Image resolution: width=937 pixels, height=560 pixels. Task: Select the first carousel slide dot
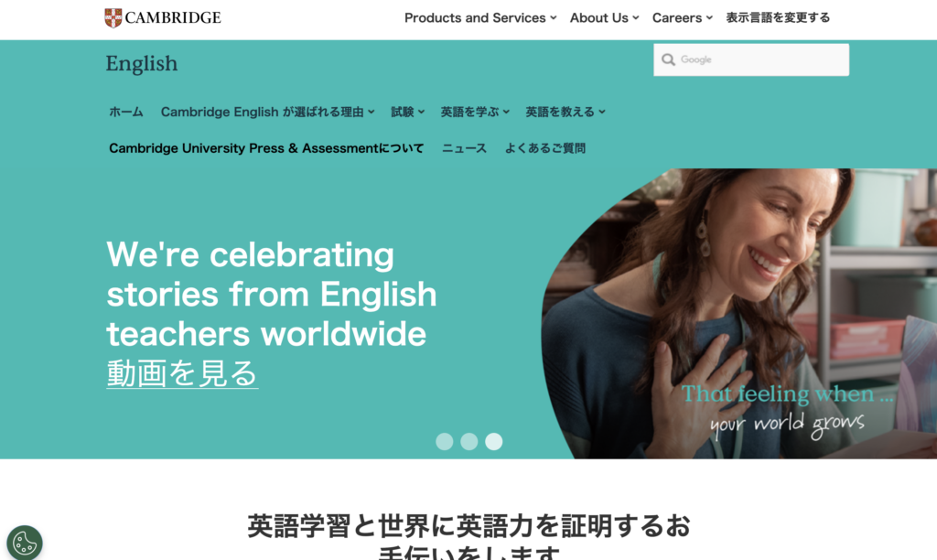pos(444,442)
